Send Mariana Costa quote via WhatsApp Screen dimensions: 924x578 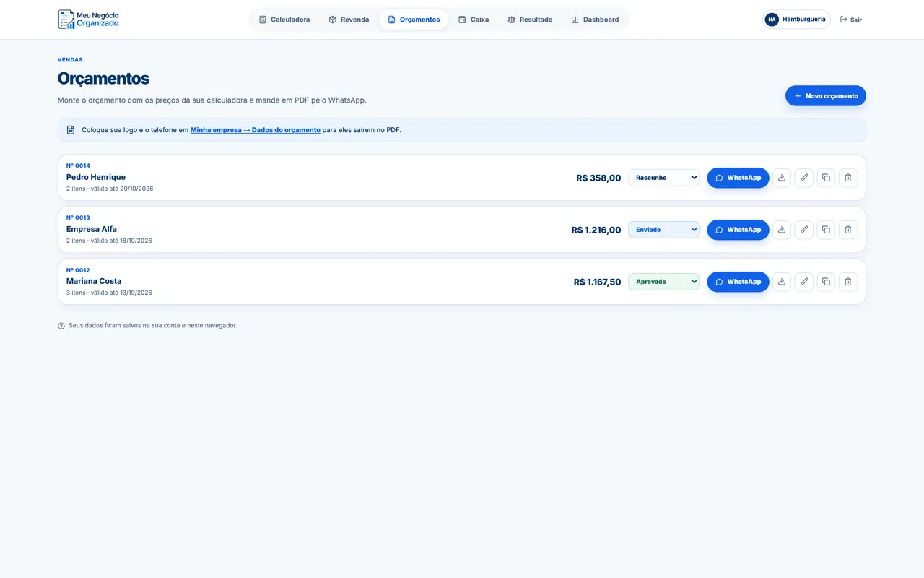(x=738, y=282)
